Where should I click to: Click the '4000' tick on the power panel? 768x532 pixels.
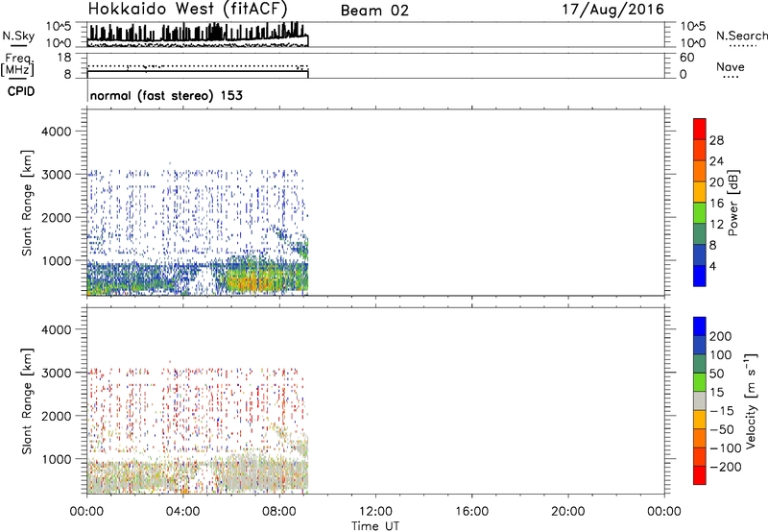(x=56, y=132)
